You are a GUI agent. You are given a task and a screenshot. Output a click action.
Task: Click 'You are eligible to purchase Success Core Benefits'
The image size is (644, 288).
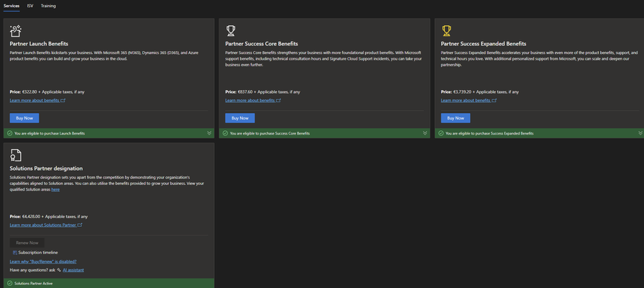click(270, 133)
